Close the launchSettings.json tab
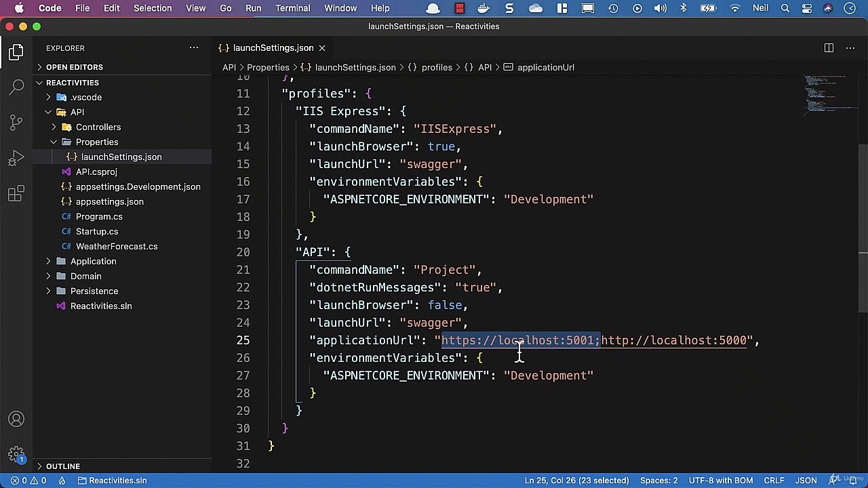The width and height of the screenshot is (868, 488). tap(322, 48)
